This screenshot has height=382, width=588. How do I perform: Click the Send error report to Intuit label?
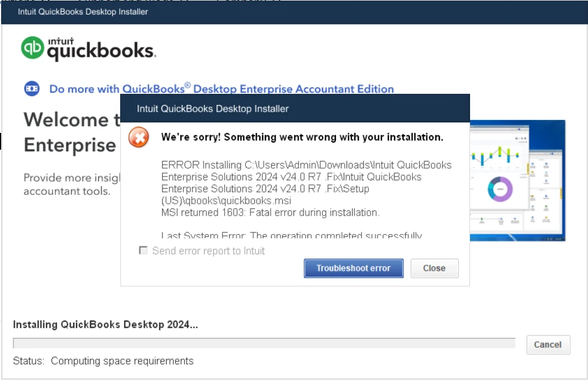(208, 251)
